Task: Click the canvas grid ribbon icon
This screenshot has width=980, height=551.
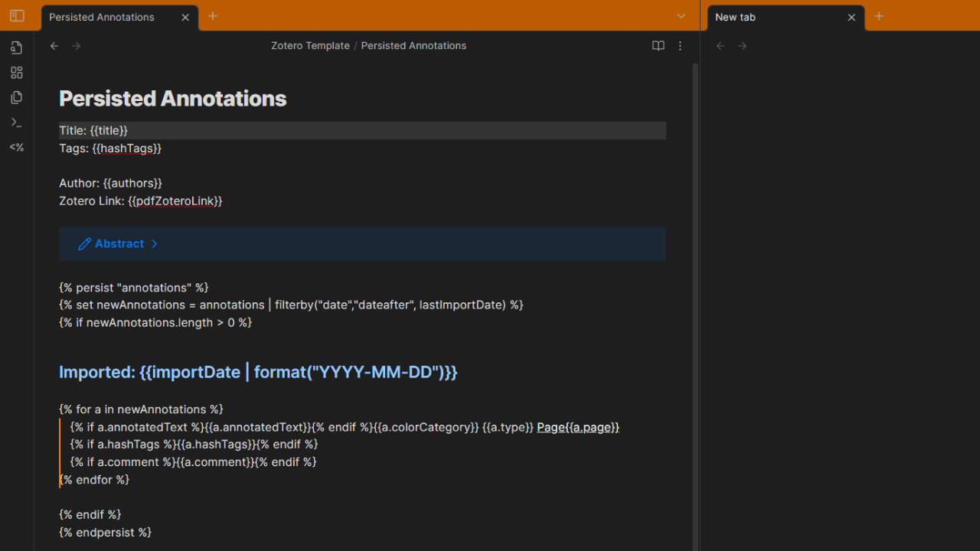Action: (x=17, y=73)
